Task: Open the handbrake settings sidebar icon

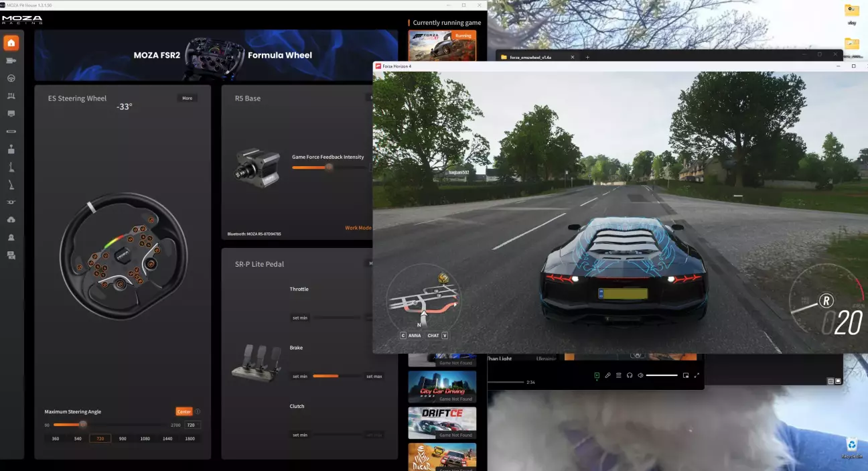Action: 11,167
